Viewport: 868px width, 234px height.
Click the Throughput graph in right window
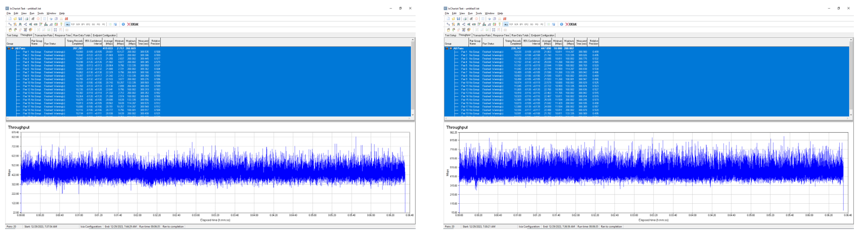(653, 172)
